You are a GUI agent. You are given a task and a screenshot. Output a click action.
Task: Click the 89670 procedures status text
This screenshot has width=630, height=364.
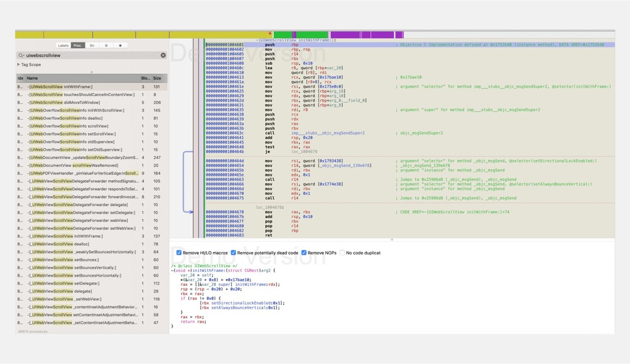[x=33, y=331]
